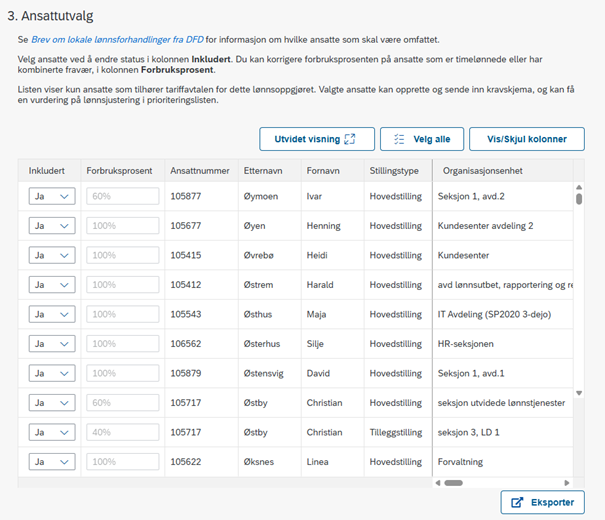Click the horizontal scrollbar thumb
The height and width of the screenshot is (520, 605).
click(453, 483)
